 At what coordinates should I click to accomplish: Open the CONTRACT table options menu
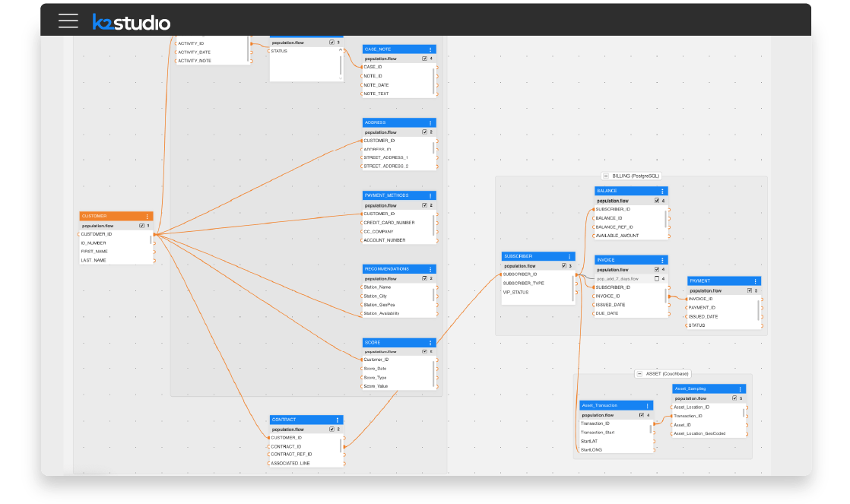coord(337,420)
